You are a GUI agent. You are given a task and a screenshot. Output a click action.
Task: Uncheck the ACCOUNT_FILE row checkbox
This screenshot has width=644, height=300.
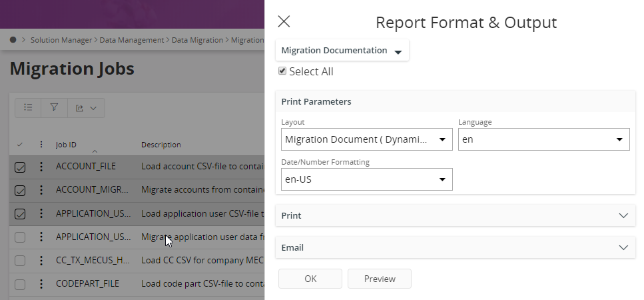click(x=20, y=167)
